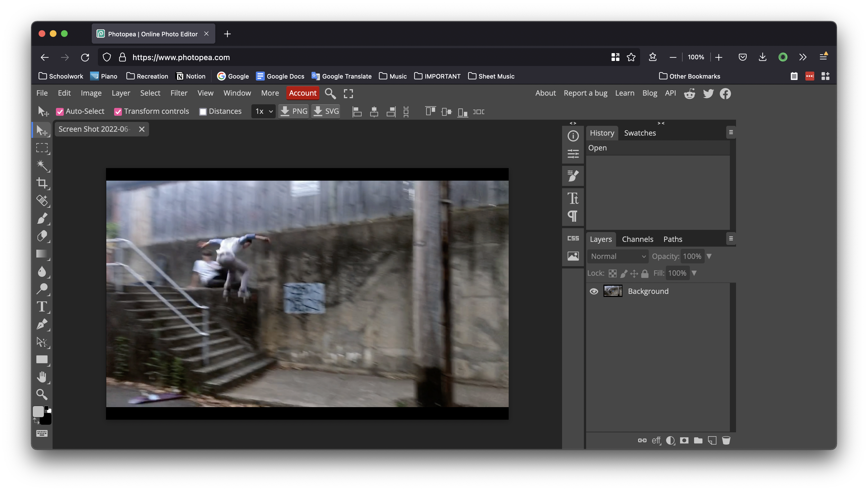
Task: Open the 1x export scale dropdown
Action: pos(263,111)
